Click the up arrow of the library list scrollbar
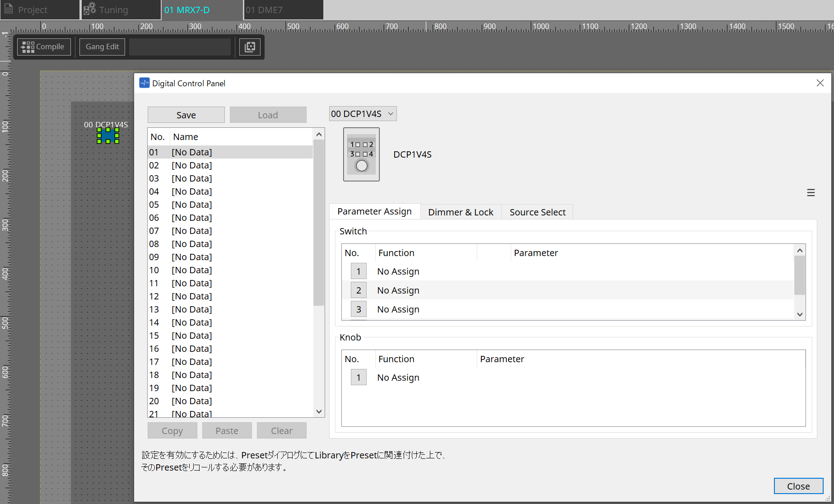 point(319,133)
